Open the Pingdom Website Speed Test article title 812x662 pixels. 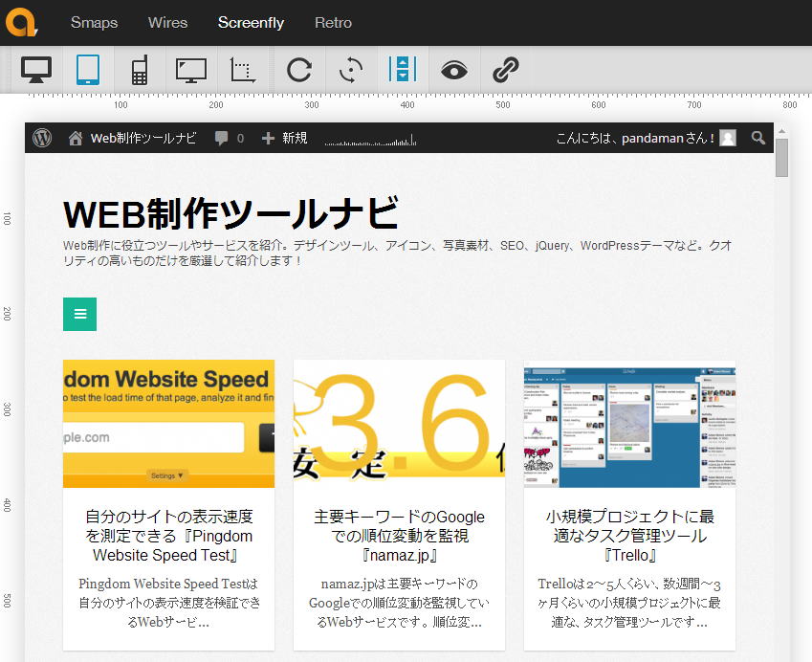pyautogui.click(x=169, y=536)
